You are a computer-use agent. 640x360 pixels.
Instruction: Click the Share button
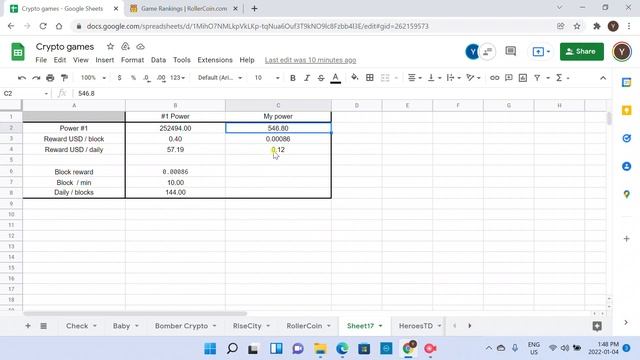point(582,51)
